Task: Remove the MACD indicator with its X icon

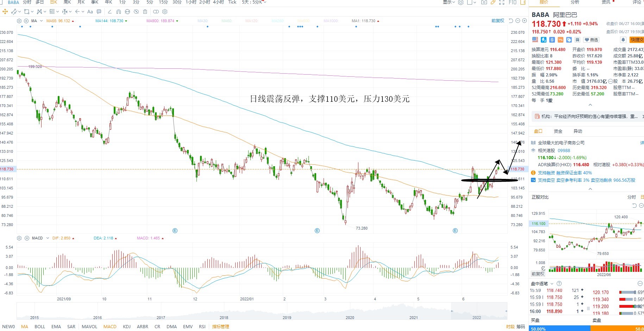Action: point(27,238)
